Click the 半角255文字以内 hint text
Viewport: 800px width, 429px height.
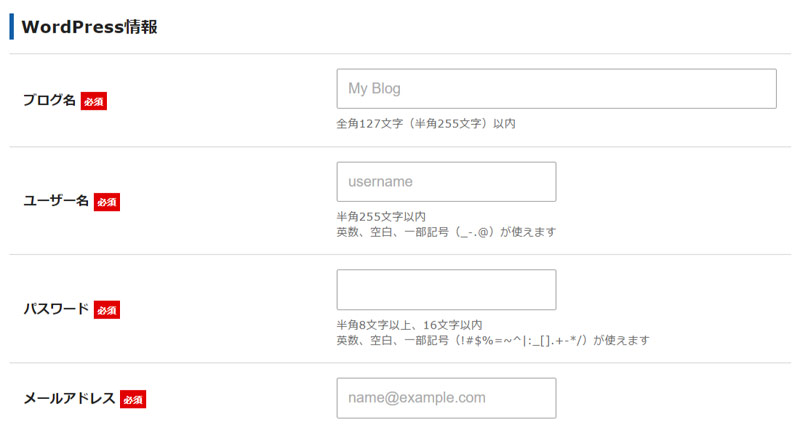381,216
